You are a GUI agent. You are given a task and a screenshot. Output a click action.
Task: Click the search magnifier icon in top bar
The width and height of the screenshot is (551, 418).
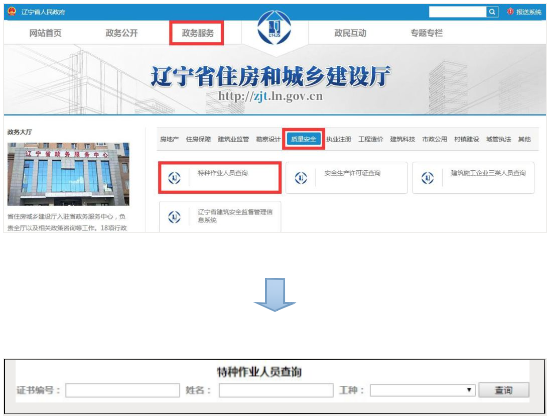tap(492, 12)
